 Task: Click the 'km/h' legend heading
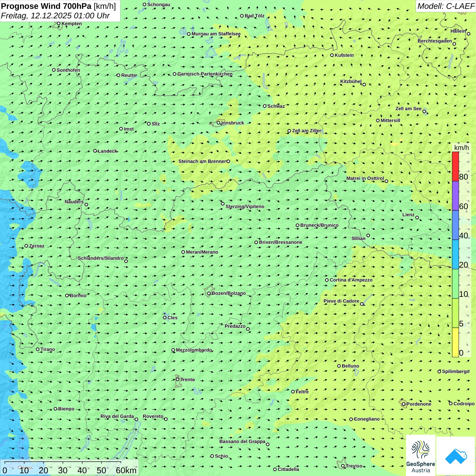tap(461, 148)
